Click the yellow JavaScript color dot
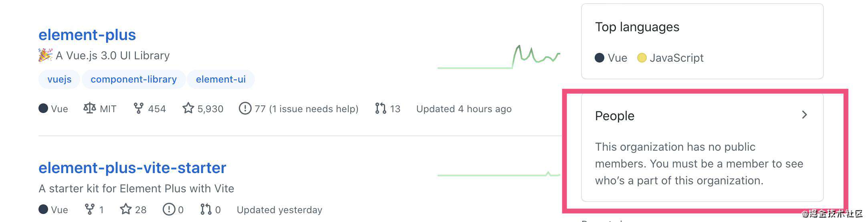Screen dimensions: 868x222 (642, 58)
